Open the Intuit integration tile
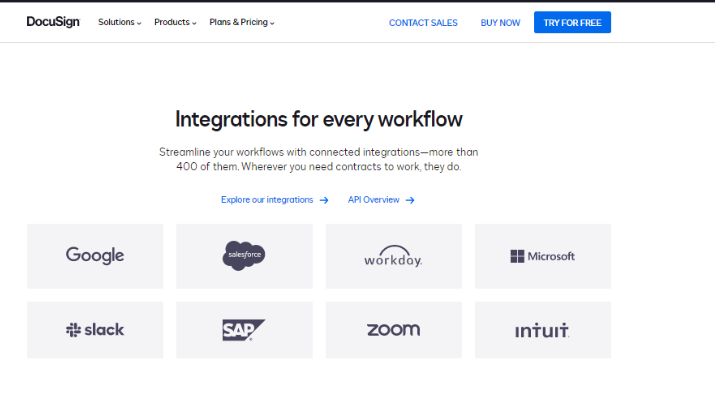Image resolution: width=715 pixels, height=420 pixels. [x=543, y=330]
